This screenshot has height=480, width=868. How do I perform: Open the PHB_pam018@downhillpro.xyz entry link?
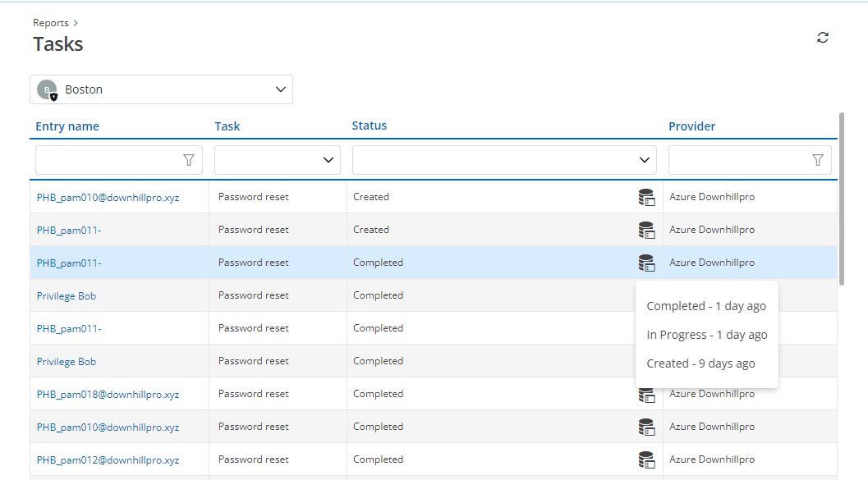[108, 395]
